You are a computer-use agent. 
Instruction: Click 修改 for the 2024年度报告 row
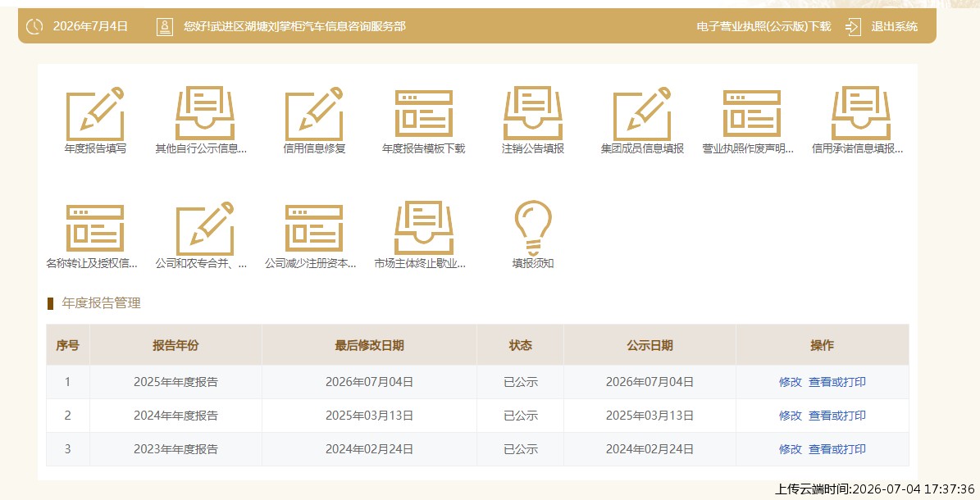pyautogui.click(x=790, y=416)
